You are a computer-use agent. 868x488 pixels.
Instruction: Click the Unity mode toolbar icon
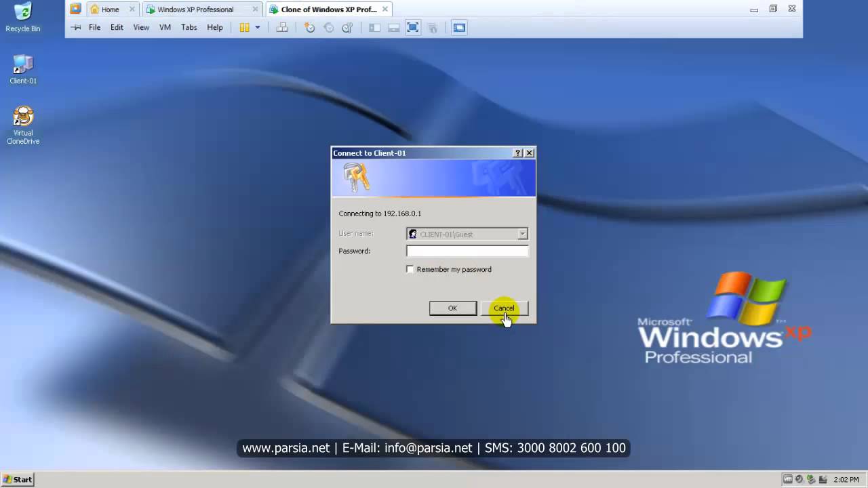[x=432, y=28]
